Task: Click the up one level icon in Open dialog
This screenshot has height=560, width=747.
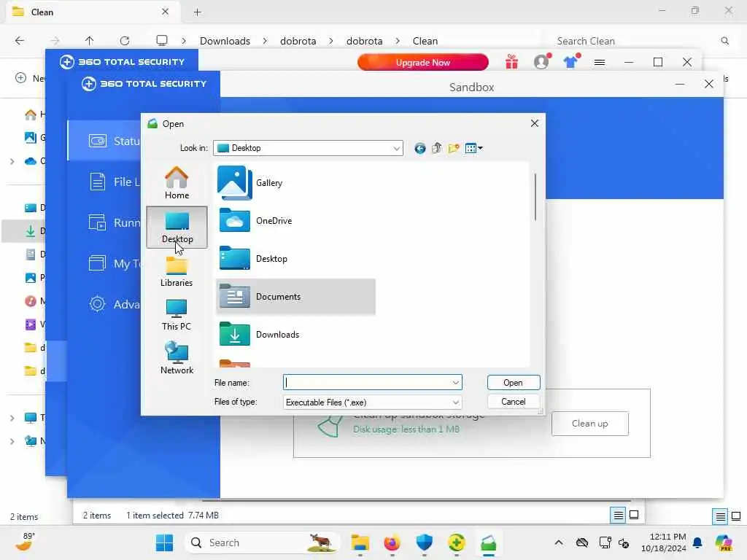Action: tap(436, 149)
